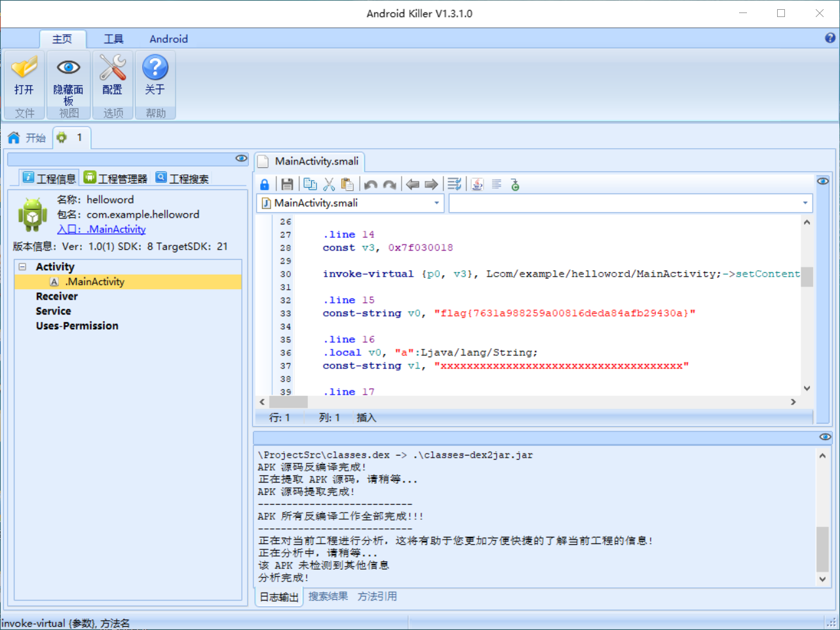Open the method selector dropdown arrow
Screen dimensions: 840x630
tap(805, 203)
